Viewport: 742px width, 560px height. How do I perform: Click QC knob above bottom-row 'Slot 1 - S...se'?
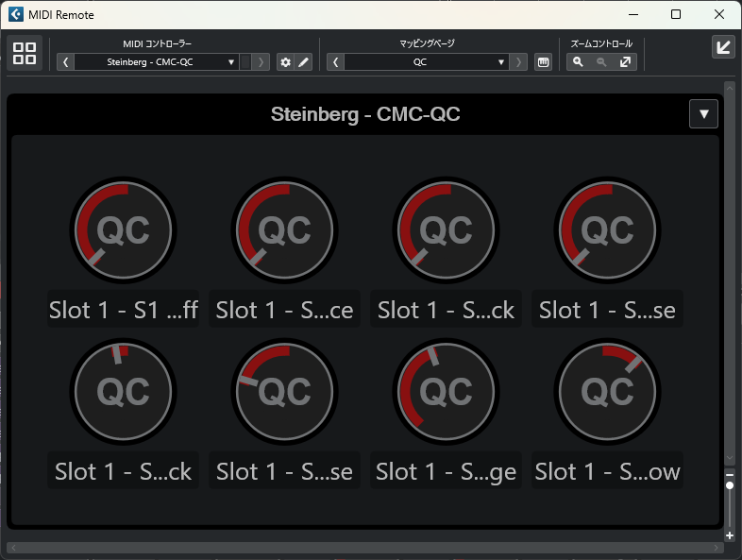[x=284, y=392]
